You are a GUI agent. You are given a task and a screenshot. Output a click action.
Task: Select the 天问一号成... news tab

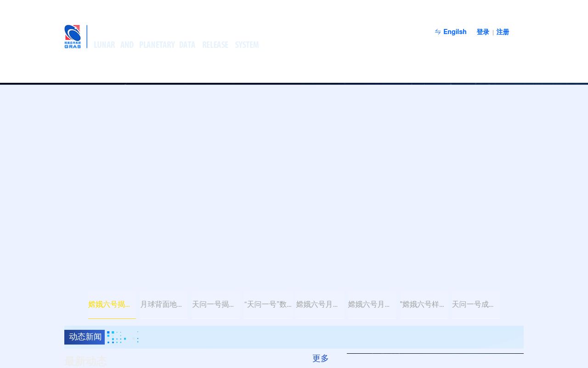click(x=475, y=305)
